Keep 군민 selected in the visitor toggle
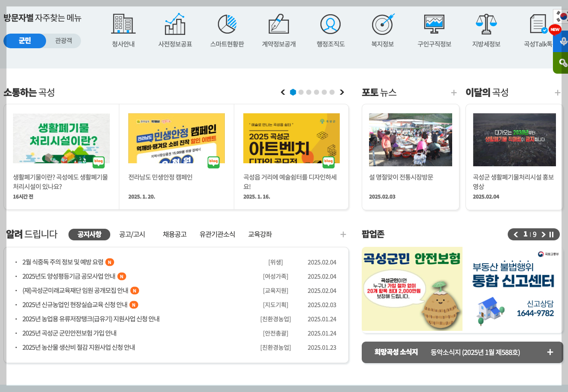 pos(25,41)
